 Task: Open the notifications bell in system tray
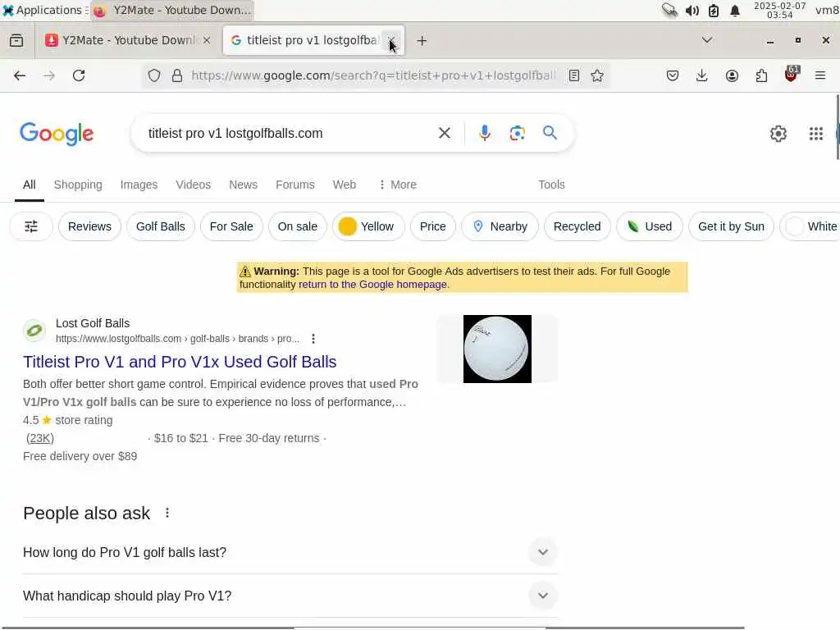pyautogui.click(x=735, y=11)
